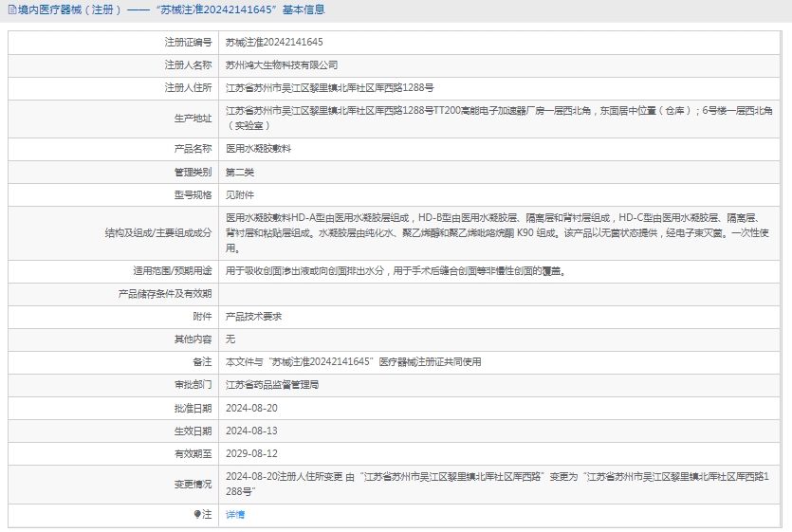Image resolution: width=792 pixels, height=532 pixels.
Task: Click registrant name 苏州鸿大生物科技有限公司
Action: (x=281, y=65)
